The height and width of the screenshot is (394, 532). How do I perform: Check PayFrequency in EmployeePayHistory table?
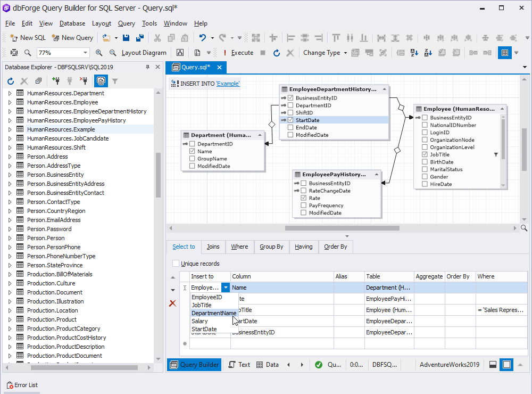click(x=304, y=205)
